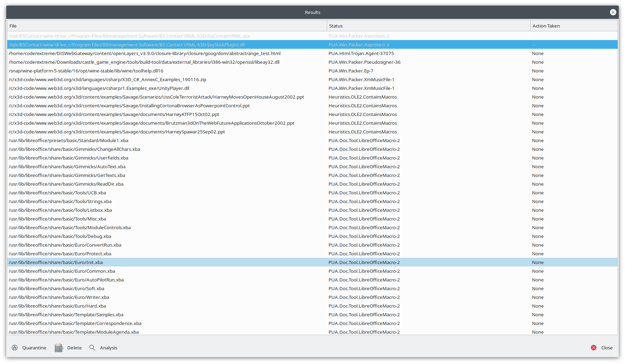Screen dimensions: 625x364
Task: Select the JoyStickPlugIn.dll result row
Action: (127, 45)
